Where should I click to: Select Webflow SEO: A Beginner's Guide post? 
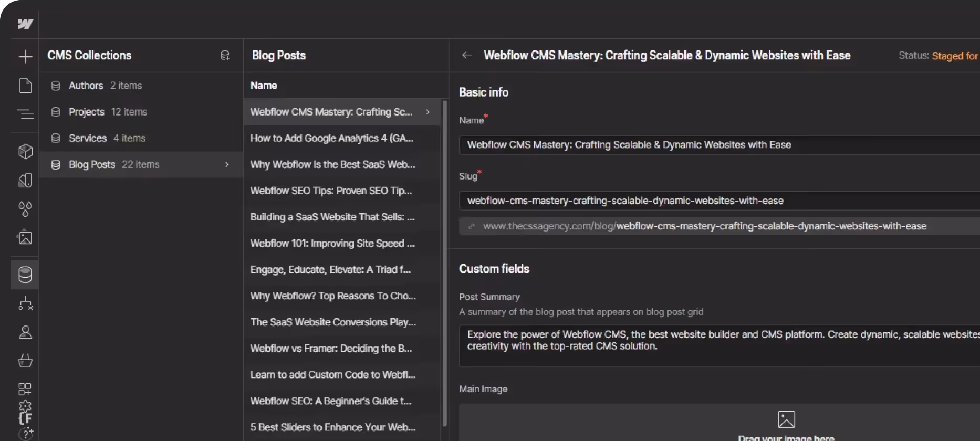point(342,401)
